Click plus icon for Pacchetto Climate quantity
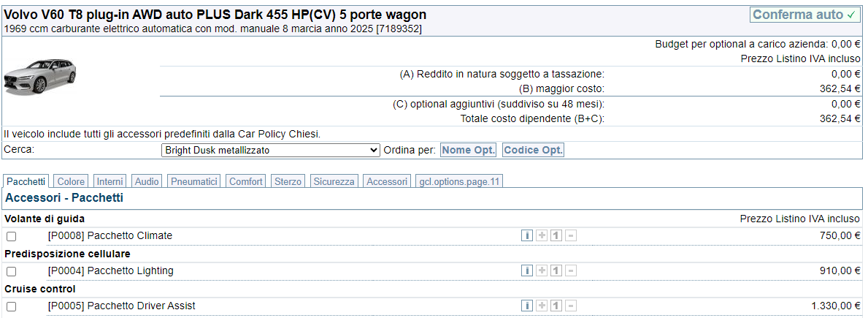 542,236
